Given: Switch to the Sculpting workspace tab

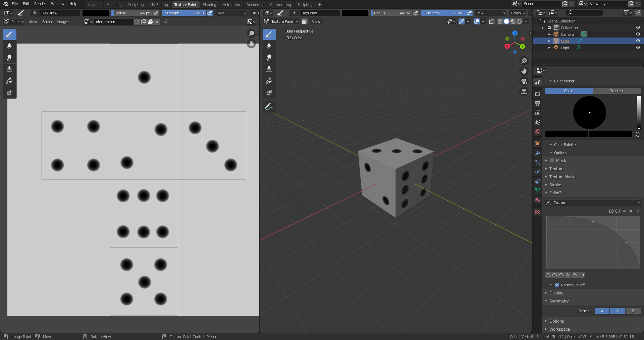Looking at the screenshot, I should point(136,5).
